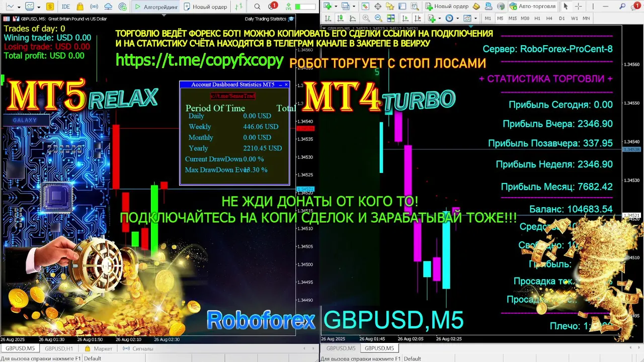Select MT5 GBPUSD,H1 chart tab
The height and width of the screenshot is (362, 644).
click(x=59, y=348)
